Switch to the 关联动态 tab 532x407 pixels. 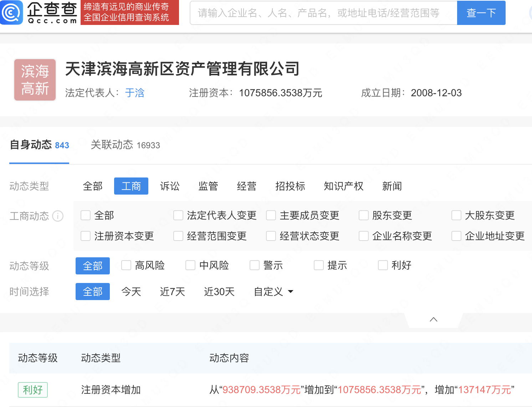tap(113, 145)
